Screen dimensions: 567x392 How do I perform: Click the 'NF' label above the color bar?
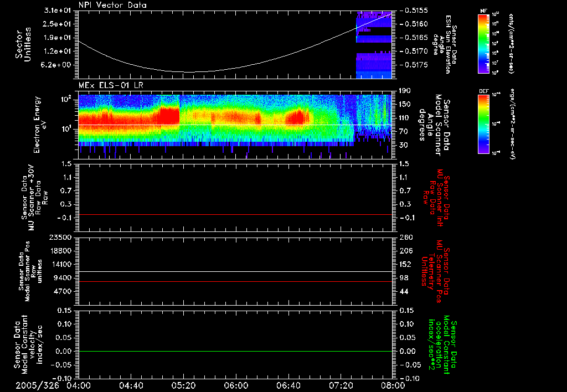pyautogui.click(x=484, y=11)
